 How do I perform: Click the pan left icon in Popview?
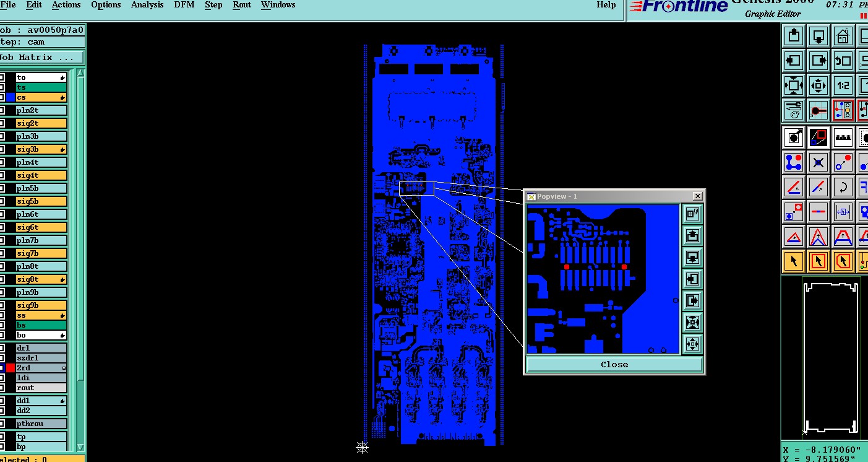[692, 279]
